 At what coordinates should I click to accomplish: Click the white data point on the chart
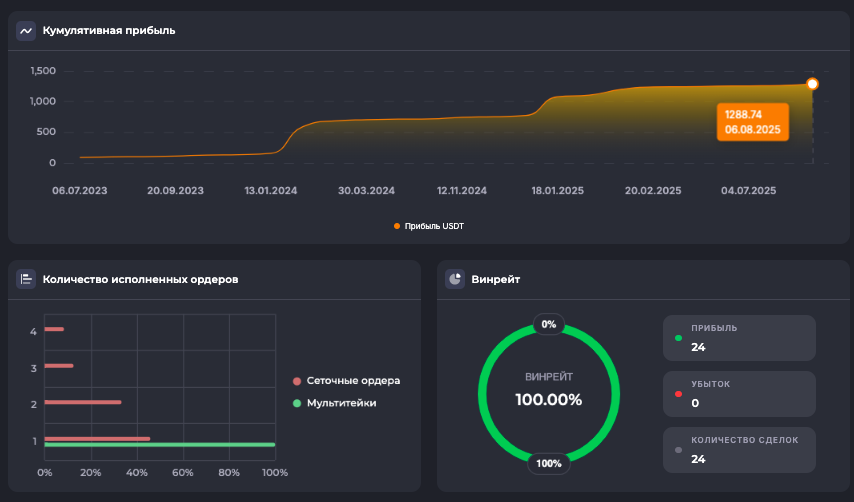(x=812, y=84)
